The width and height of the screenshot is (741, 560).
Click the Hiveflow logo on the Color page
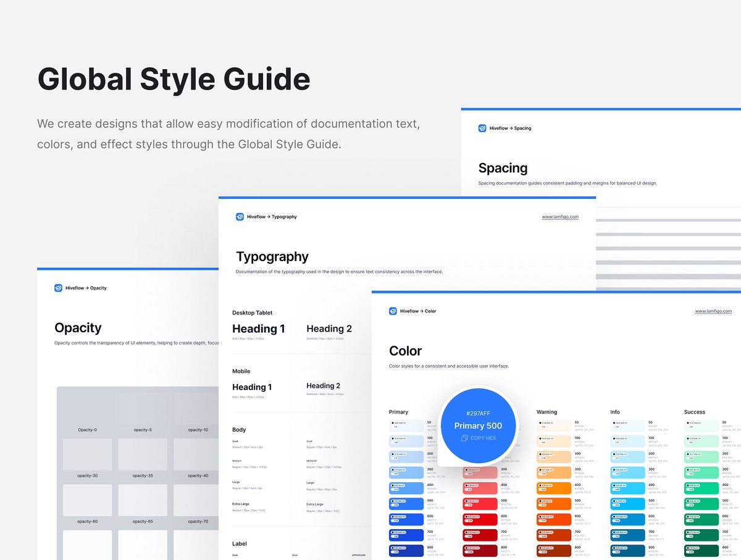pos(393,311)
